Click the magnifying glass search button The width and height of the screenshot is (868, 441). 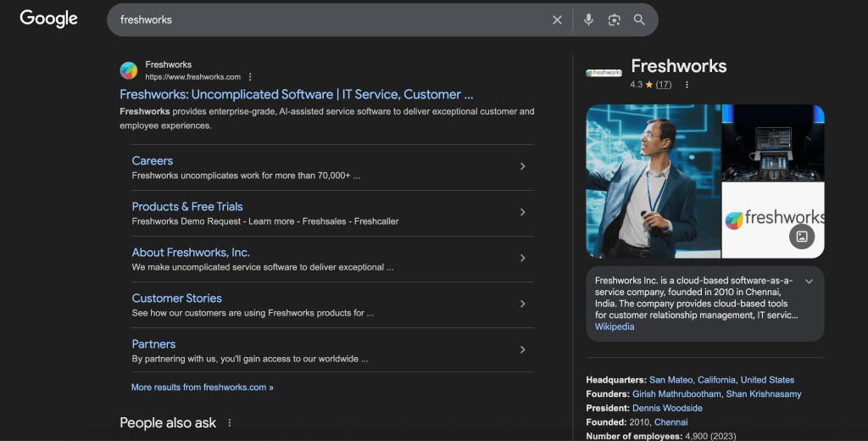tap(640, 20)
